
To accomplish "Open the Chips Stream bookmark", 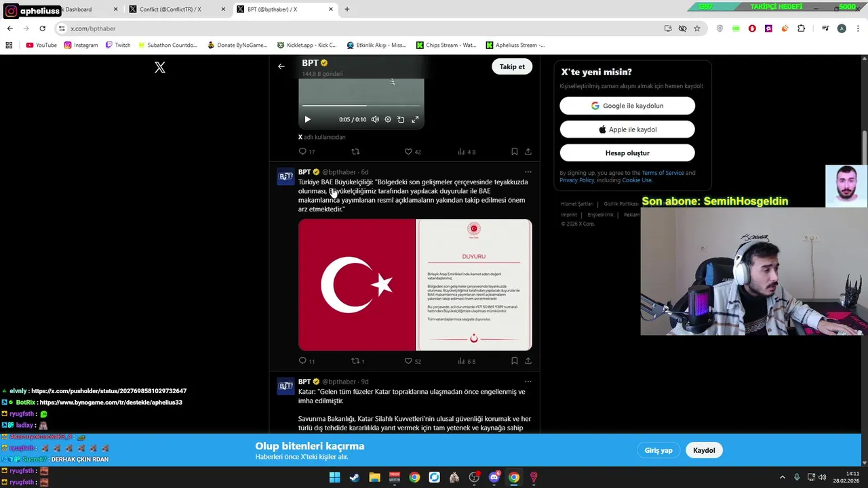I will [446, 45].
